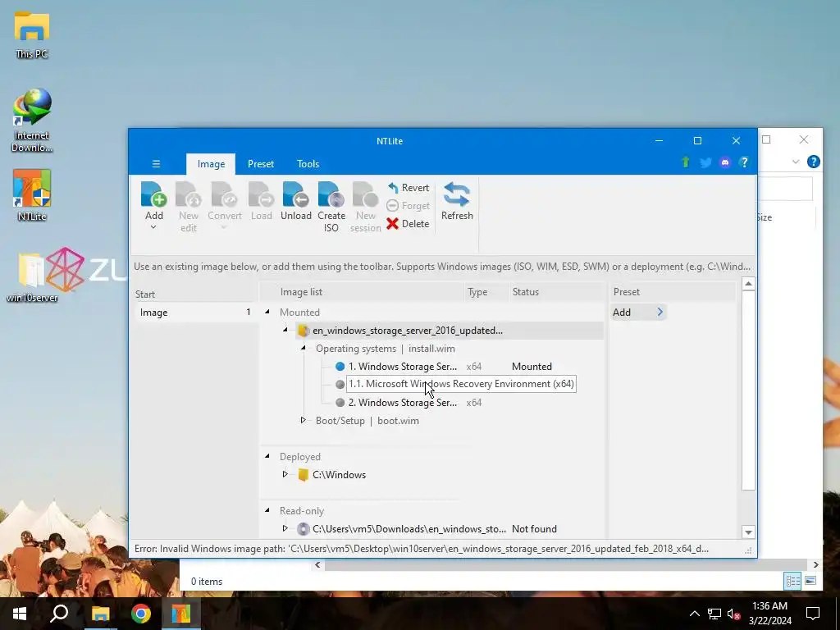Click the "Mounted" status of edition 1
Image resolution: width=840 pixels, height=630 pixels.
pyautogui.click(x=532, y=367)
